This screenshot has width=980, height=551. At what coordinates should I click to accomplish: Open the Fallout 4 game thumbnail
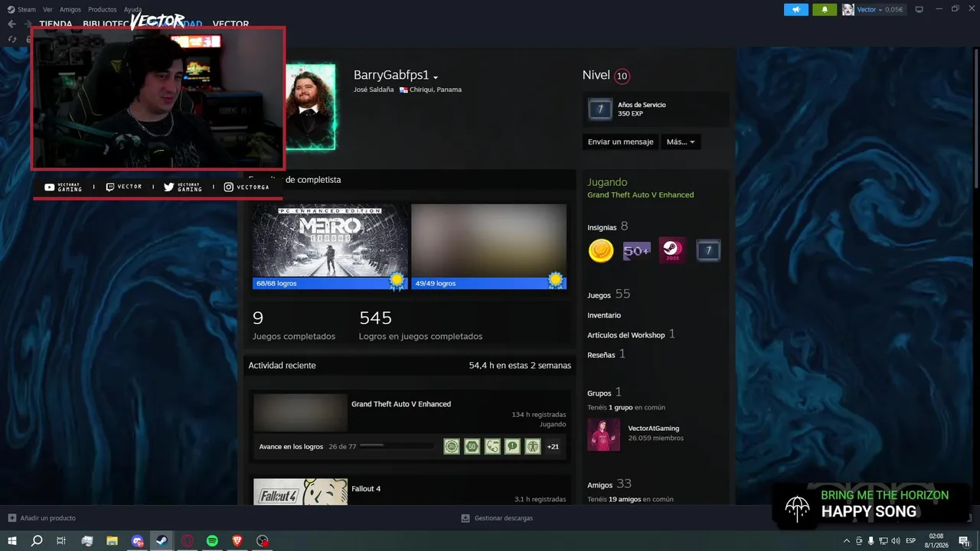300,491
